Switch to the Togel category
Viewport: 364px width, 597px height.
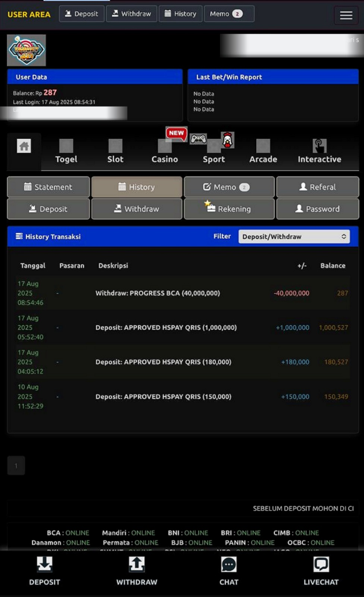66,152
